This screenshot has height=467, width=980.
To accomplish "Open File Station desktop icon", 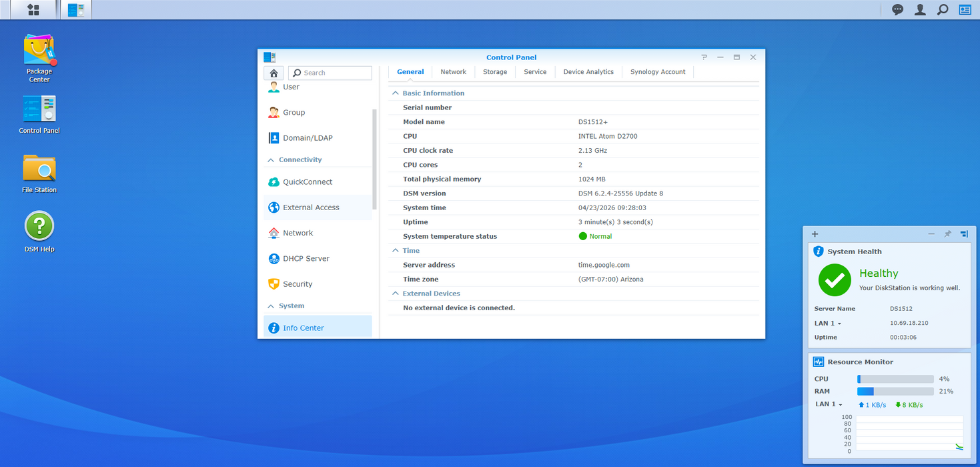I will 39,173.
